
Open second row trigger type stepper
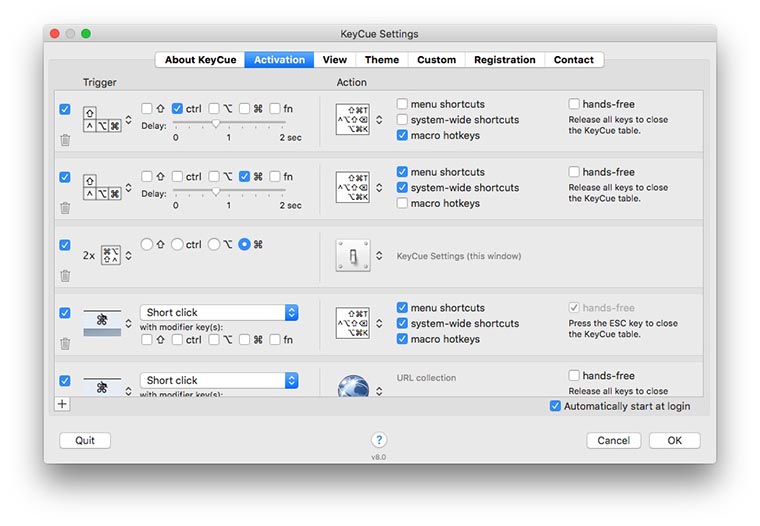[128, 187]
